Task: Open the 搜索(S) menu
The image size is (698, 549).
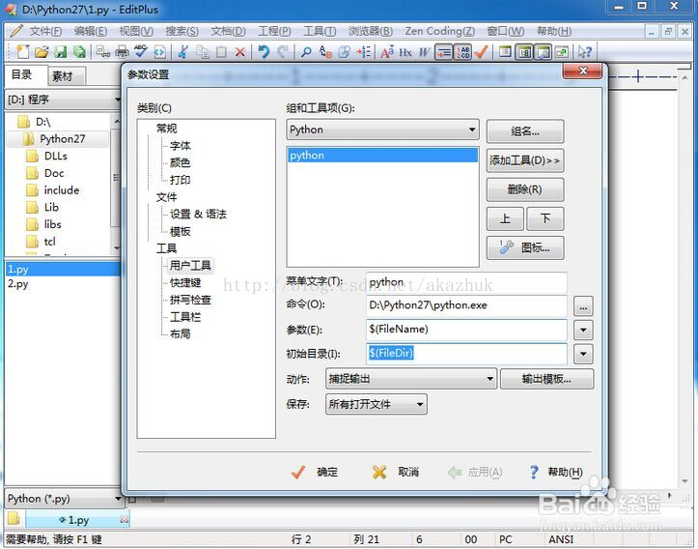Action: tap(182, 31)
